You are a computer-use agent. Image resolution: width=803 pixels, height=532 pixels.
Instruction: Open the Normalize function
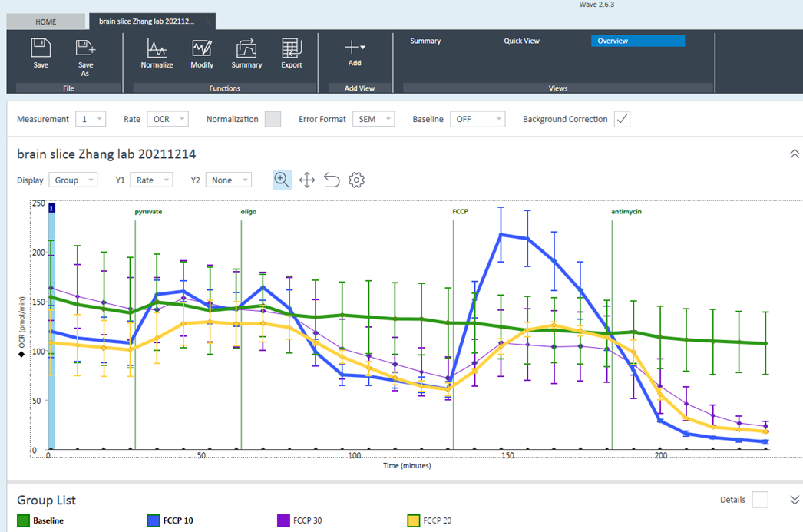click(x=157, y=50)
